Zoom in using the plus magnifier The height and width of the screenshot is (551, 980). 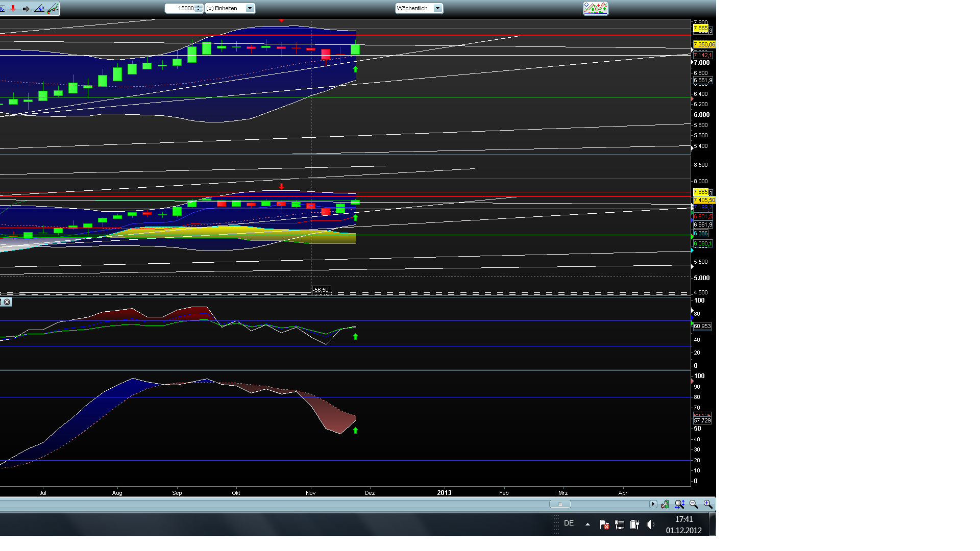(x=707, y=504)
